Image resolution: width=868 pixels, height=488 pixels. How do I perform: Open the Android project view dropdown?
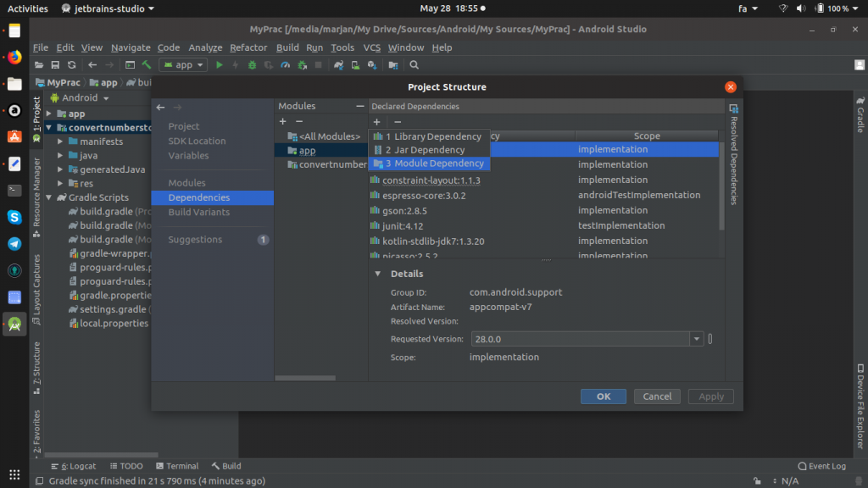point(81,98)
